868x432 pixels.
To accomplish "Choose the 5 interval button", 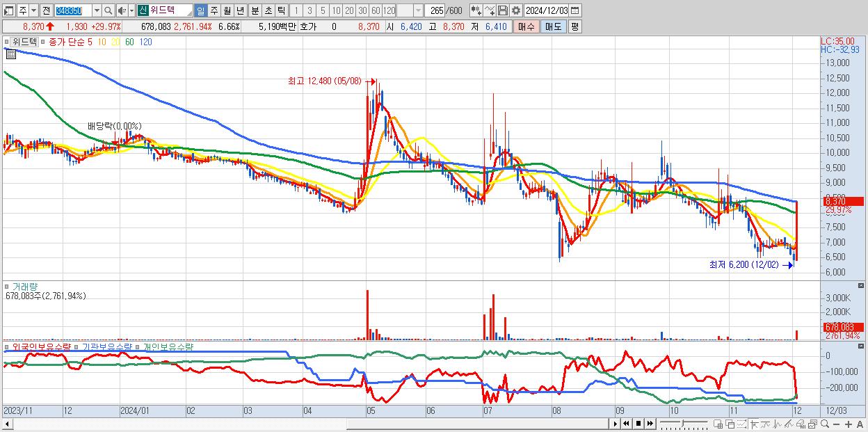I will tap(323, 10).
